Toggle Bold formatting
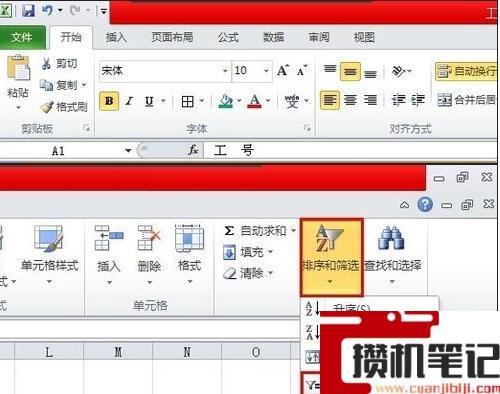This screenshot has height=394, width=500. click(x=109, y=101)
